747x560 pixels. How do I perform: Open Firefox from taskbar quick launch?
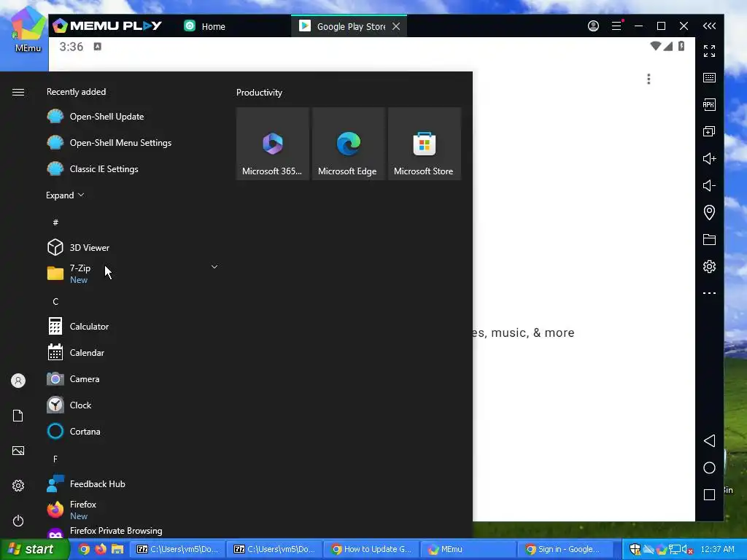coord(101,549)
